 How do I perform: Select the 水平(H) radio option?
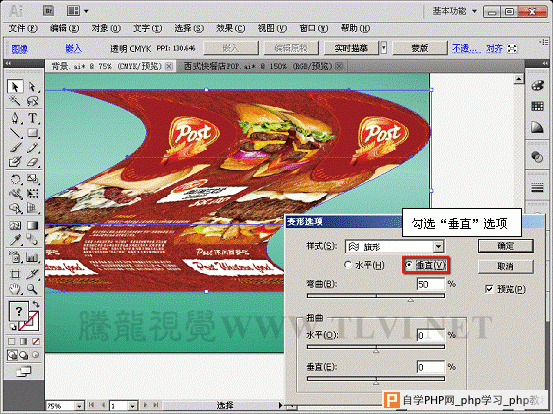point(364,265)
